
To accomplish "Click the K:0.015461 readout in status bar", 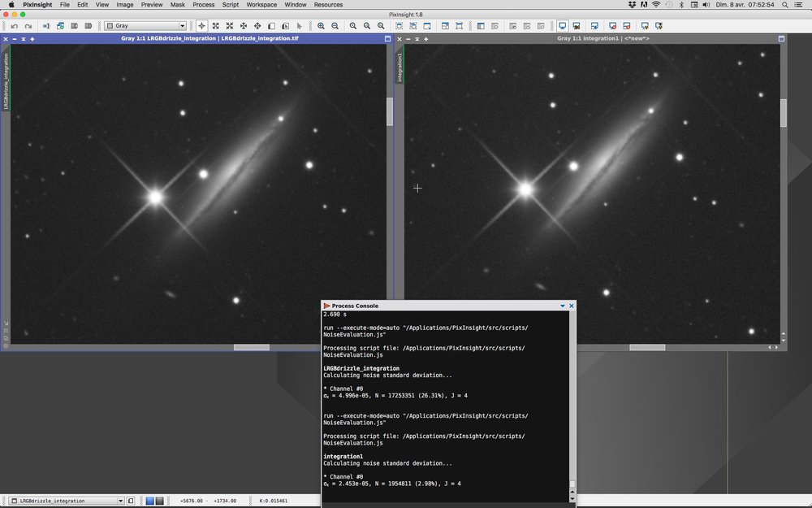I will pos(273,501).
